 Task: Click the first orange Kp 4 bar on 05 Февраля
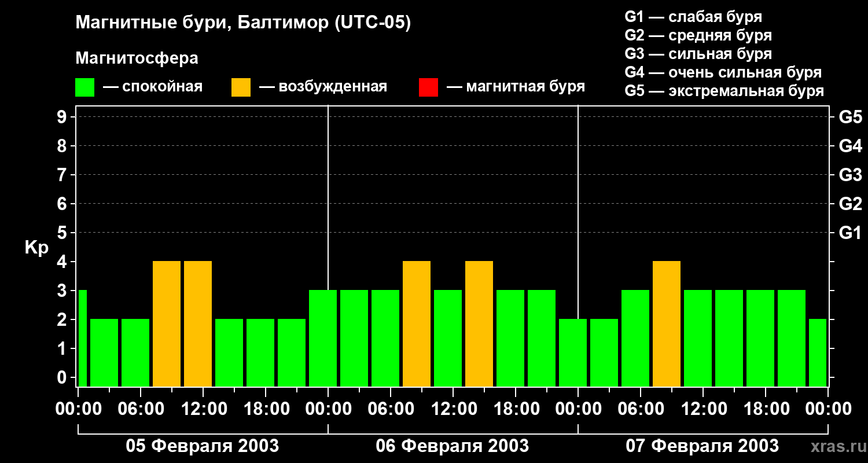pyautogui.click(x=167, y=324)
